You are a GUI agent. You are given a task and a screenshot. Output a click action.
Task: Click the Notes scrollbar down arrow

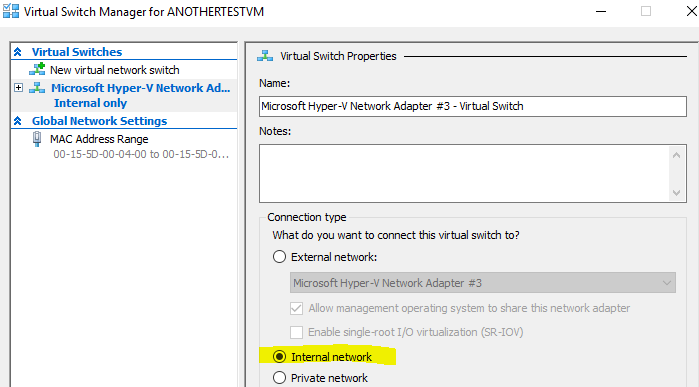point(676,193)
